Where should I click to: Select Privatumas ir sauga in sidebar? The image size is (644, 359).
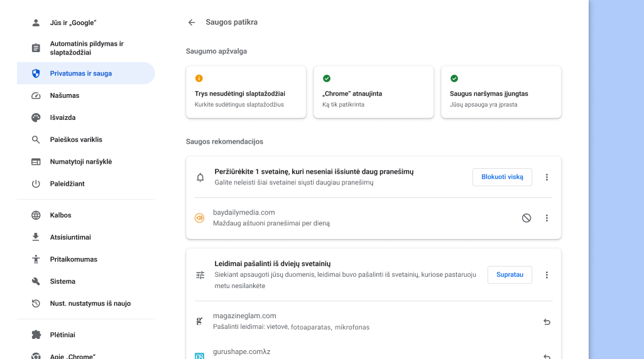86,73
